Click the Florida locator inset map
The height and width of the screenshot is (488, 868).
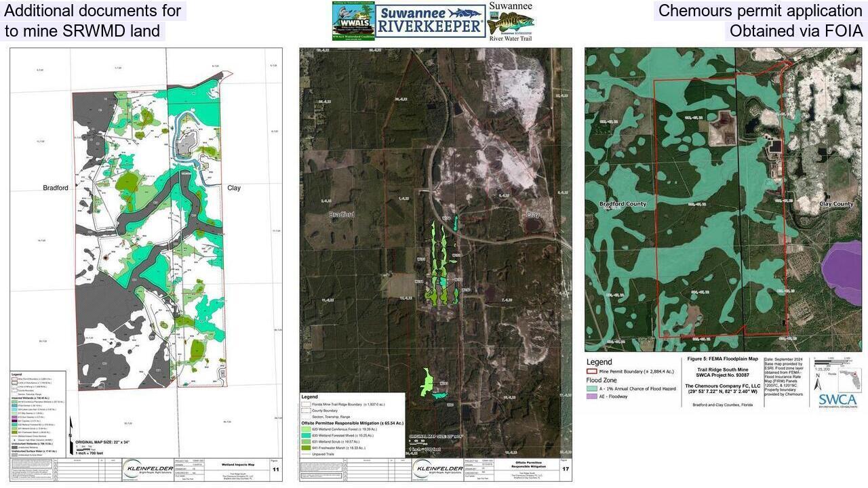point(848,379)
